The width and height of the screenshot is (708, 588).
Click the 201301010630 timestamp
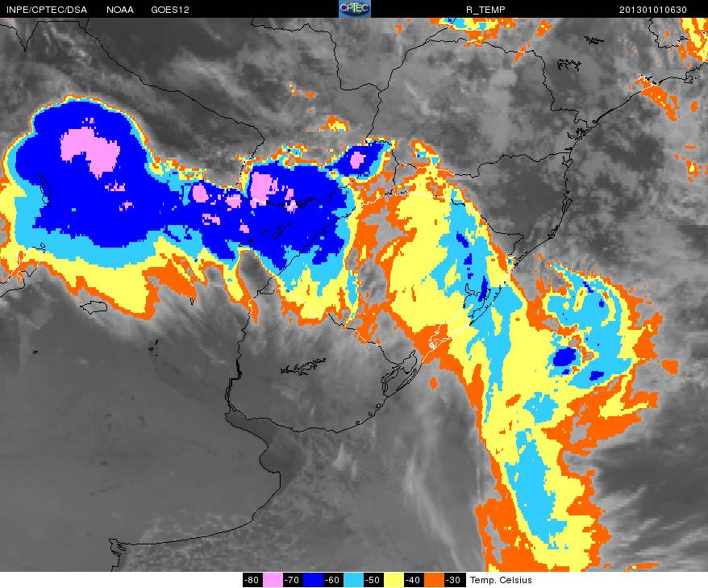653,10
